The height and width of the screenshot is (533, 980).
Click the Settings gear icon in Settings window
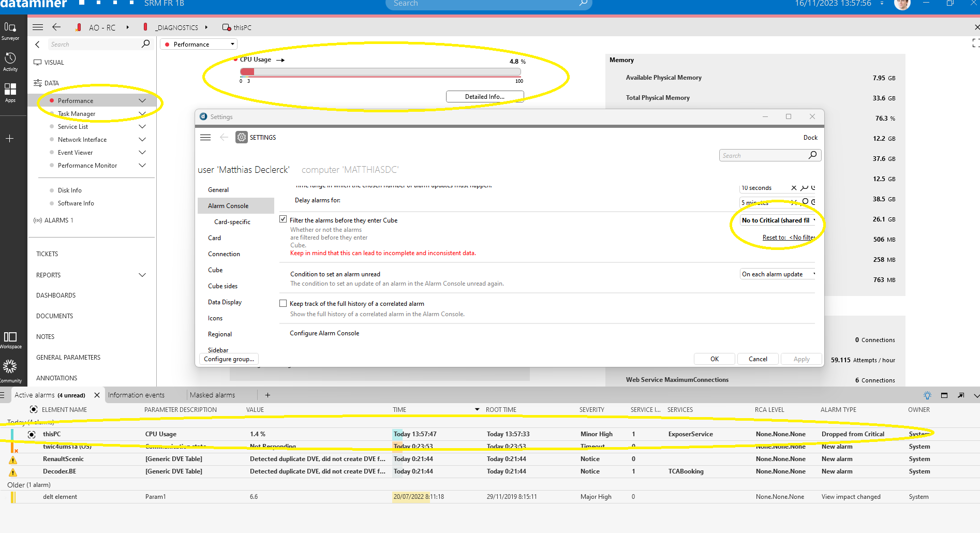(x=242, y=137)
